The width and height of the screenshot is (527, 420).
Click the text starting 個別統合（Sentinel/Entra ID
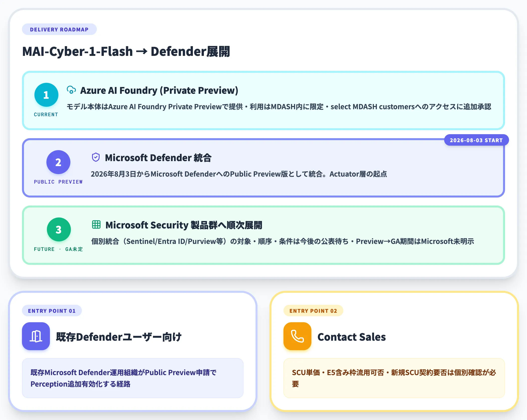coord(282,241)
